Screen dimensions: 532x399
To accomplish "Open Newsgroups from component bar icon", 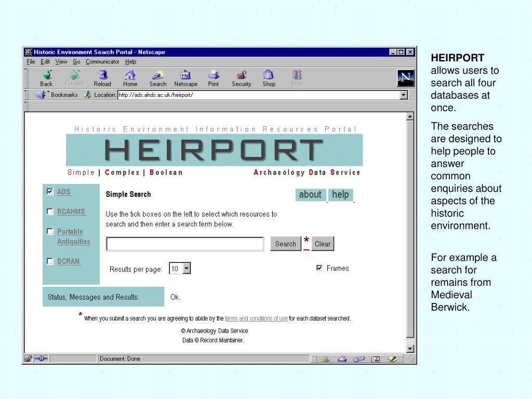I will (359, 359).
